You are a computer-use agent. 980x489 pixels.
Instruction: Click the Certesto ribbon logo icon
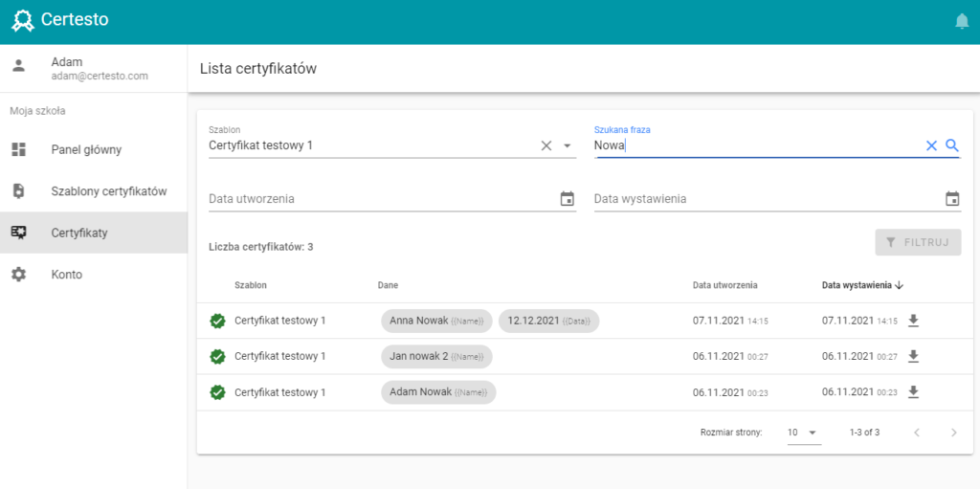tap(23, 21)
